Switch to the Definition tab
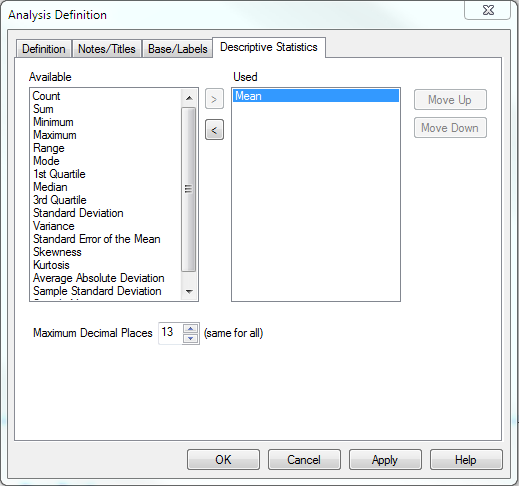Image resolution: width=519 pixels, height=486 pixels. coord(44,49)
